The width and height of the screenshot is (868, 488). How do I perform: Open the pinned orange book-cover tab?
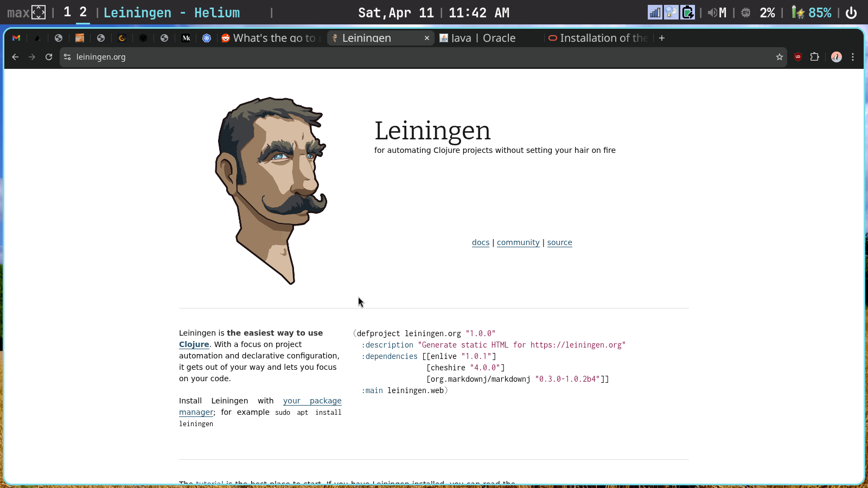click(x=80, y=38)
